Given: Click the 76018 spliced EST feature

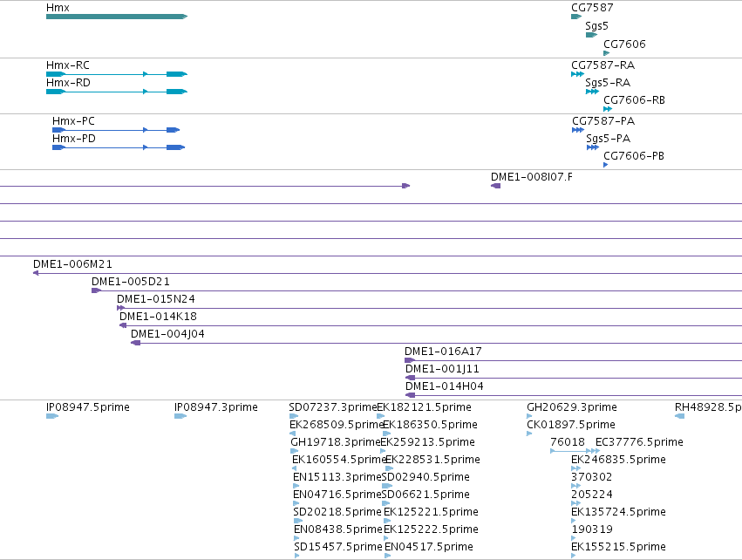Looking at the screenshot, I should click(575, 451).
